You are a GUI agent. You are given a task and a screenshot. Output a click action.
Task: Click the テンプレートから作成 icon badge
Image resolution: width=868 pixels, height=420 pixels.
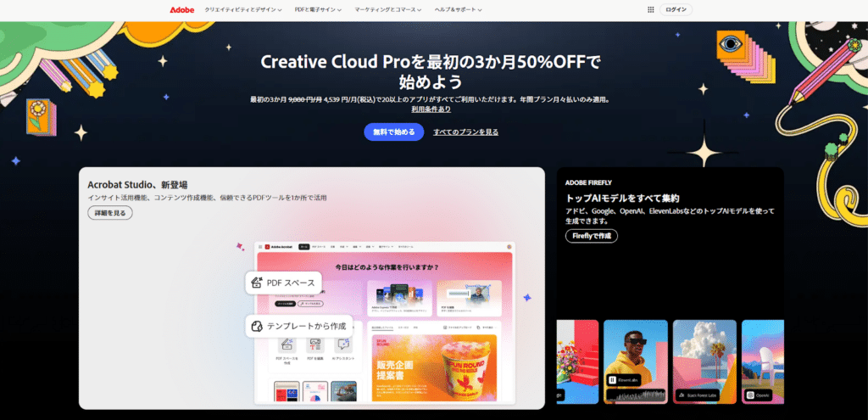(257, 326)
